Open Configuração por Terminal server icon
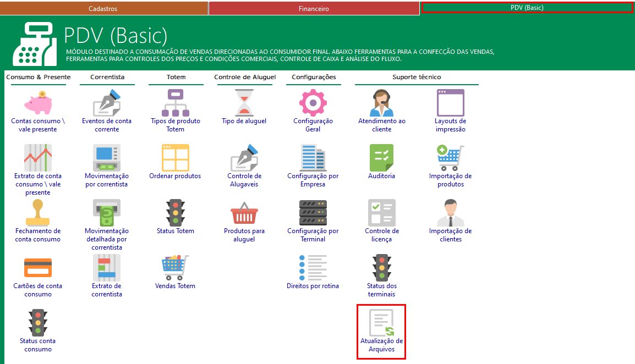 pos(313,213)
